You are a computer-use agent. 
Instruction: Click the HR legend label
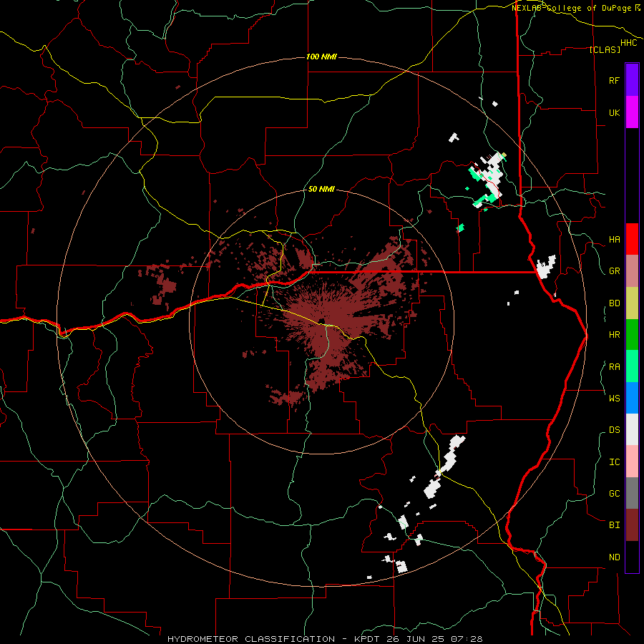pyautogui.click(x=614, y=335)
